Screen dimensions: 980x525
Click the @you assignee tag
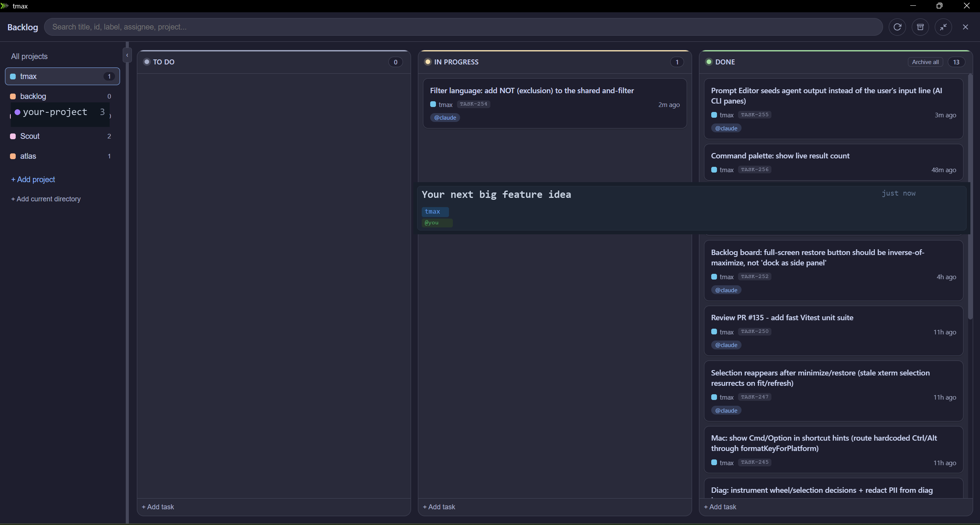pyautogui.click(x=437, y=223)
